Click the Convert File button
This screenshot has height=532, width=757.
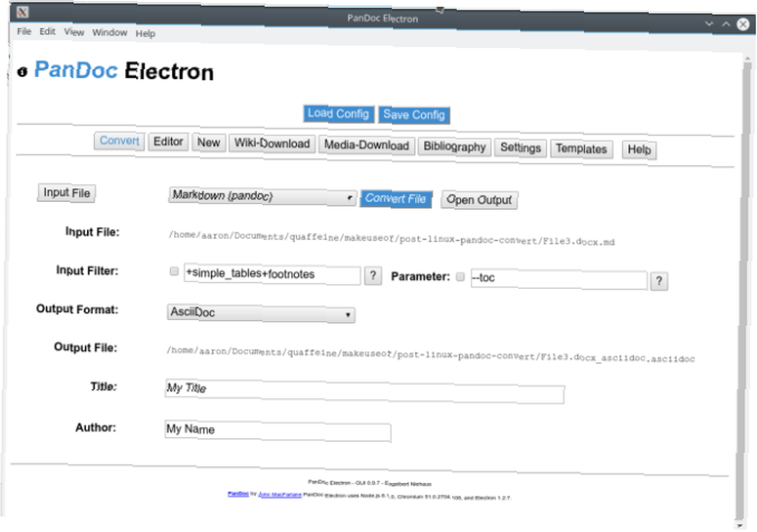[x=396, y=198]
